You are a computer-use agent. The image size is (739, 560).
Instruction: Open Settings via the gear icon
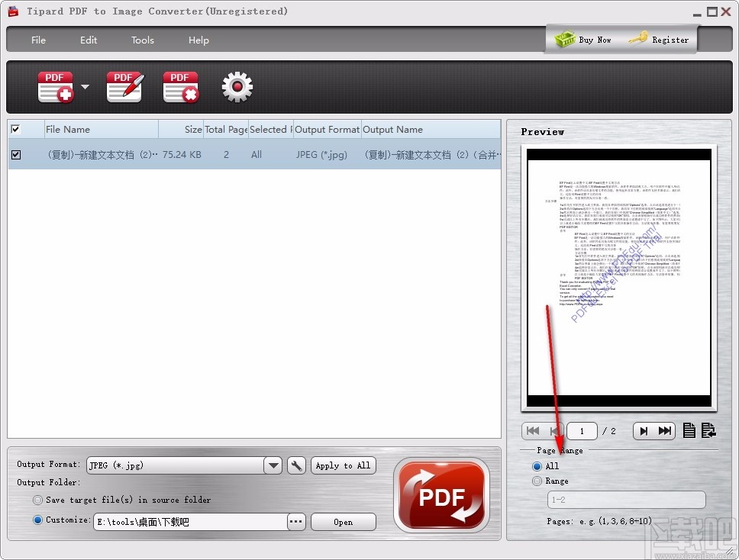(237, 87)
